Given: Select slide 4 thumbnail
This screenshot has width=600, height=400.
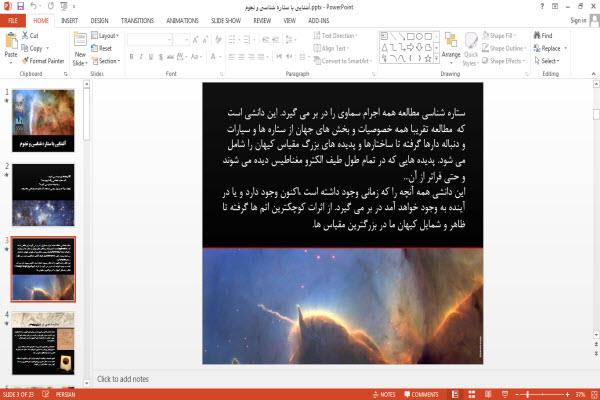Looking at the screenshot, I should tap(43, 343).
